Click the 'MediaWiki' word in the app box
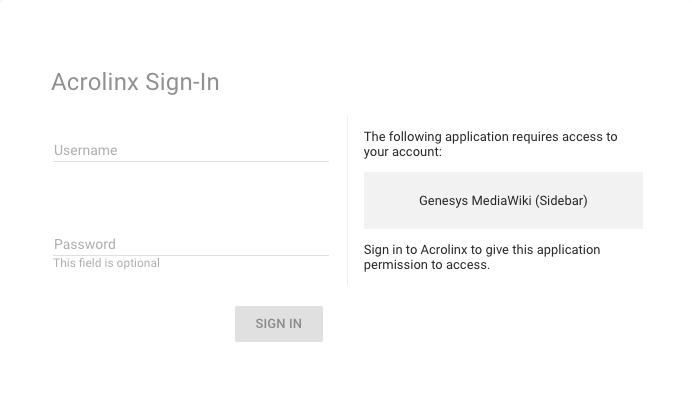This screenshot has width=692, height=395. pos(501,201)
